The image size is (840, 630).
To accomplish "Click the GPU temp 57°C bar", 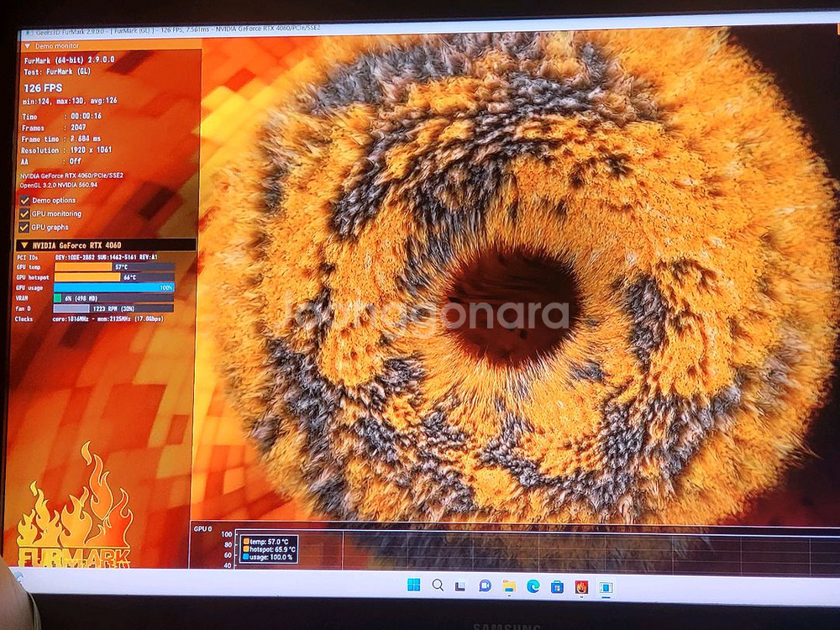I will click(x=114, y=267).
